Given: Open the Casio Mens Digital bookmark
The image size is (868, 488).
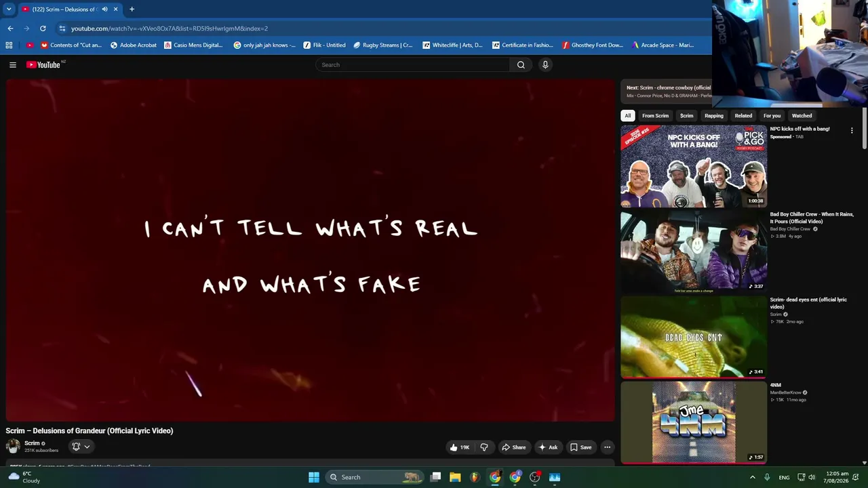Looking at the screenshot, I should (194, 45).
